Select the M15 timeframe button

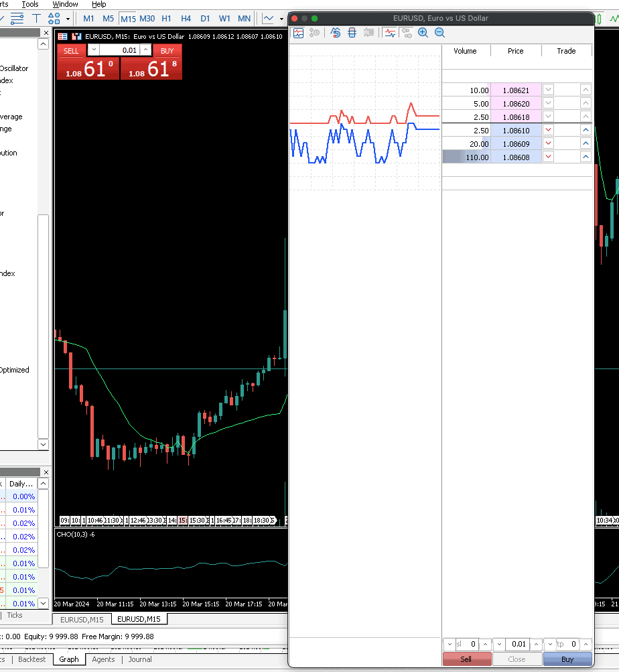(x=128, y=19)
